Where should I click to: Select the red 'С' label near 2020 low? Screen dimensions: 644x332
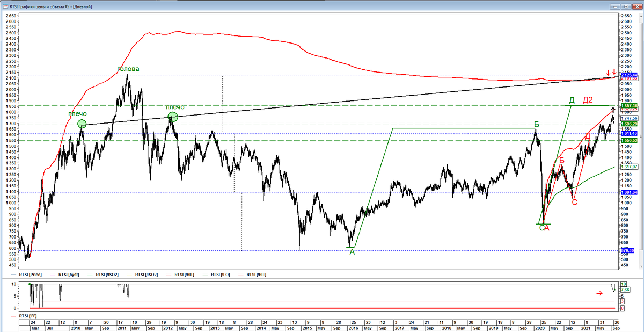[x=575, y=203]
